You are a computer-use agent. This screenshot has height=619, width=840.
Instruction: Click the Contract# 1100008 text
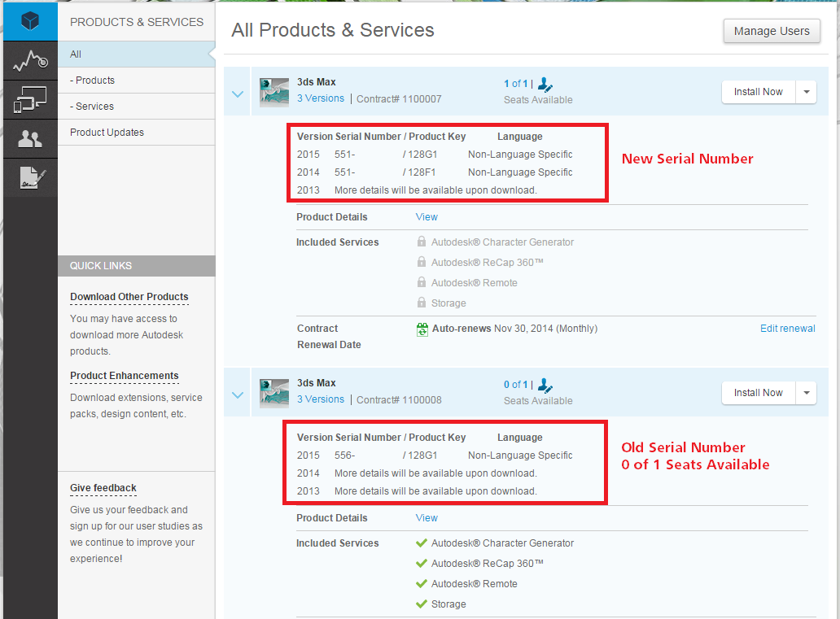point(399,400)
